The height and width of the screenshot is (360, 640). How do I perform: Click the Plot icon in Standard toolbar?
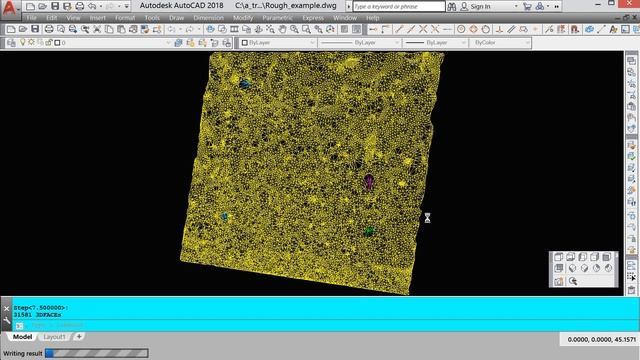point(49,29)
